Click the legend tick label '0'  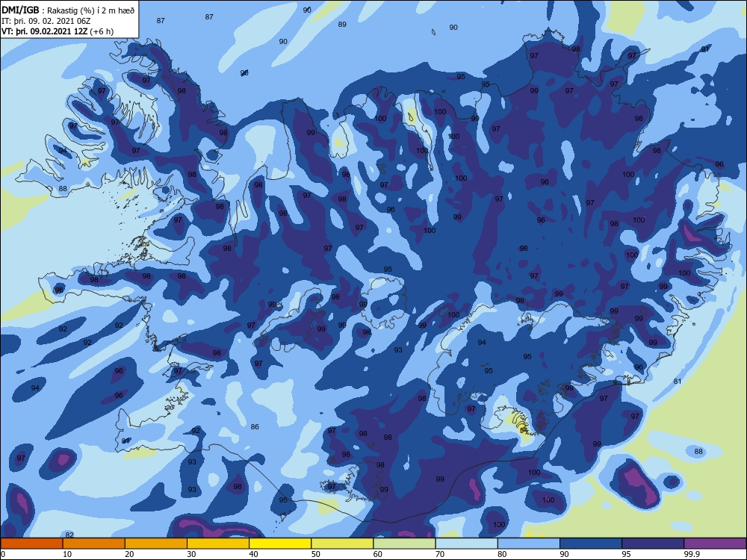click(x=2, y=554)
